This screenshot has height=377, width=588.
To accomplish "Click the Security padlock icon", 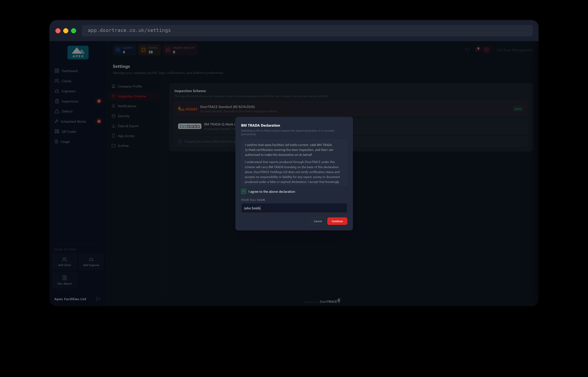I will (x=114, y=116).
